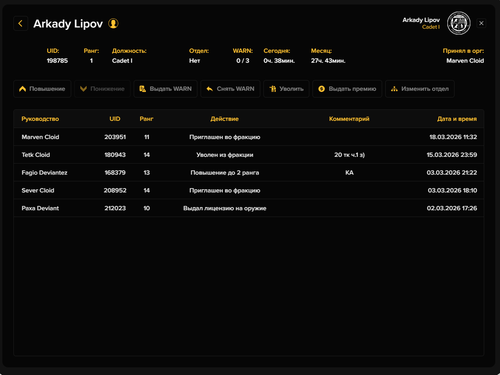Click the Уволен из фракции action
The height and width of the screenshot is (375, 500).
click(x=225, y=155)
